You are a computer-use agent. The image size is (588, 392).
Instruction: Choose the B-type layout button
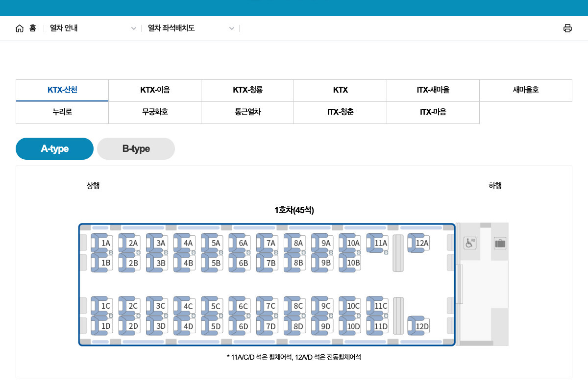tap(136, 148)
